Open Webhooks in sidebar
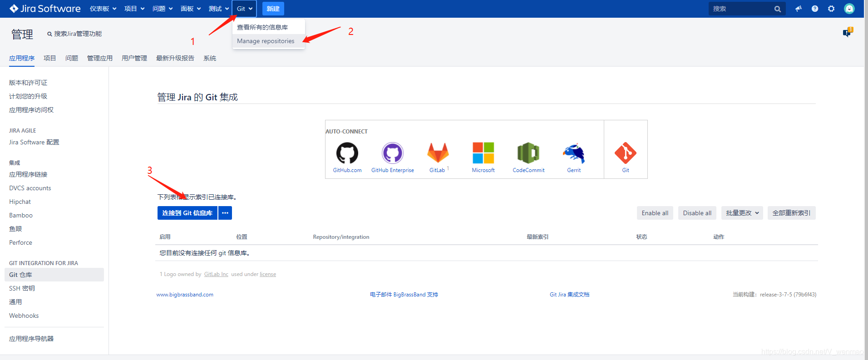Image resolution: width=868 pixels, height=360 pixels. [x=24, y=316]
